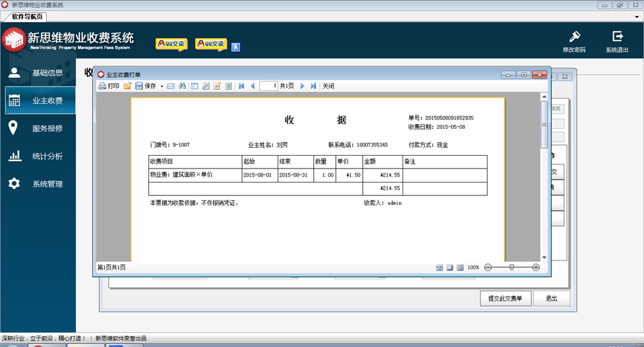The height and width of the screenshot is (347, 644).
Task: Go to the last page arrow icon
Action: 313,86
